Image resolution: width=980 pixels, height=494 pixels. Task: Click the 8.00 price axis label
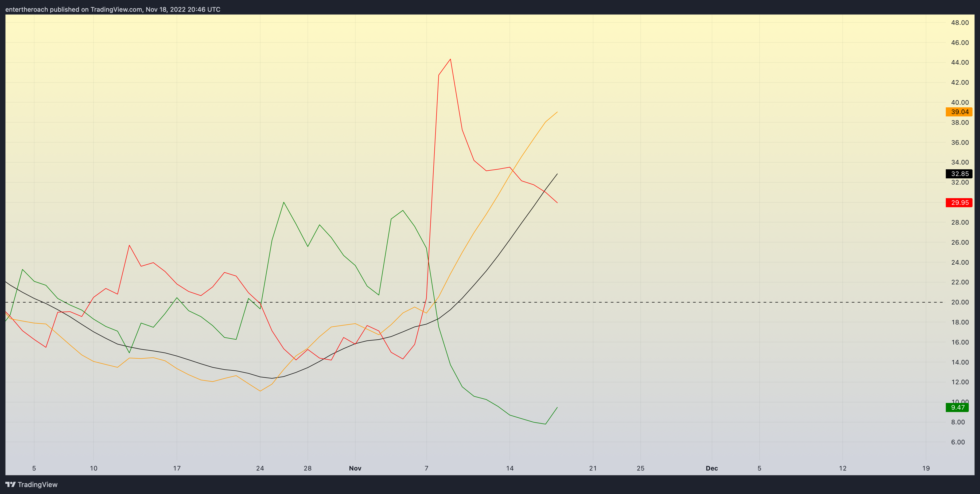958,422
